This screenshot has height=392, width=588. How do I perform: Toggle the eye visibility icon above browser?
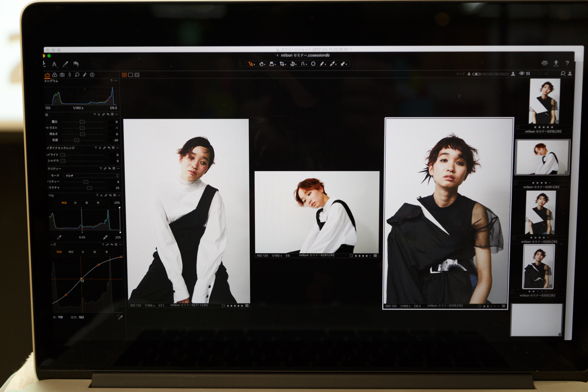(522, 73)
